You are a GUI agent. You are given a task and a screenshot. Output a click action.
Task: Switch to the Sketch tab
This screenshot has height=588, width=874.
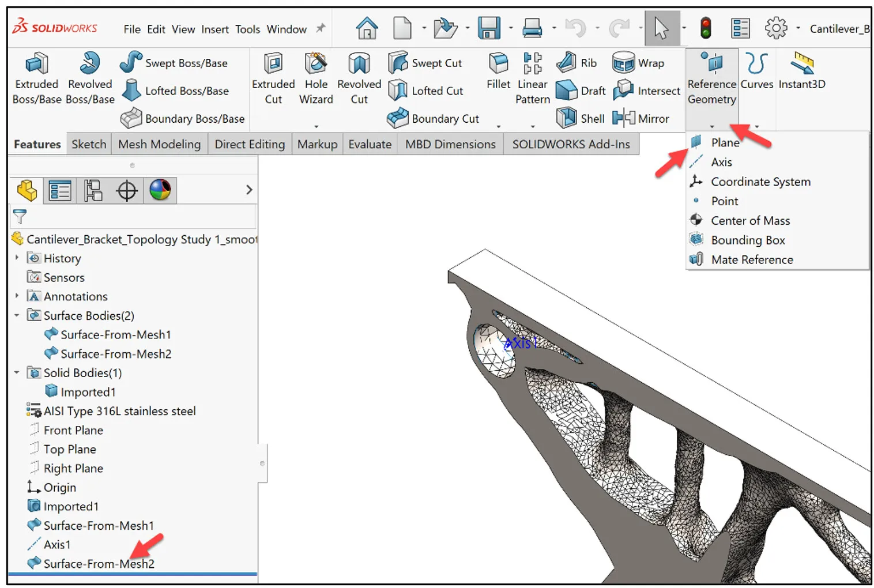tap(89, 144)
